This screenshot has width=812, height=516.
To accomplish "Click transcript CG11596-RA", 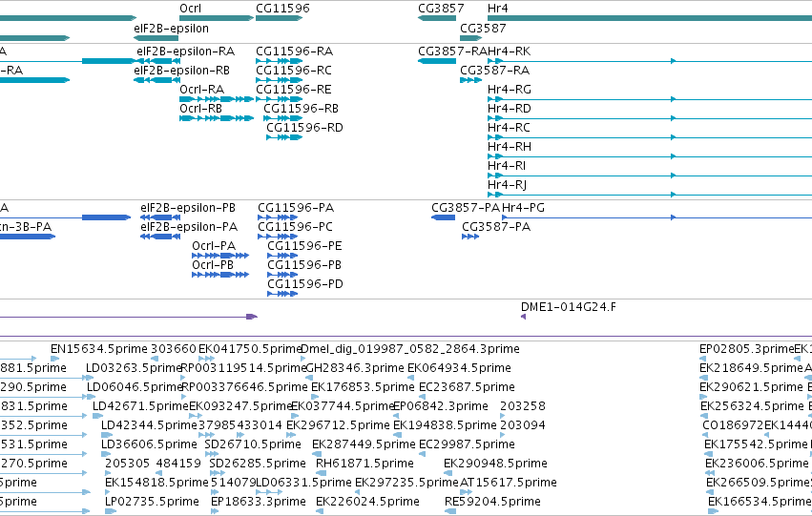I will tap(295, 52).
